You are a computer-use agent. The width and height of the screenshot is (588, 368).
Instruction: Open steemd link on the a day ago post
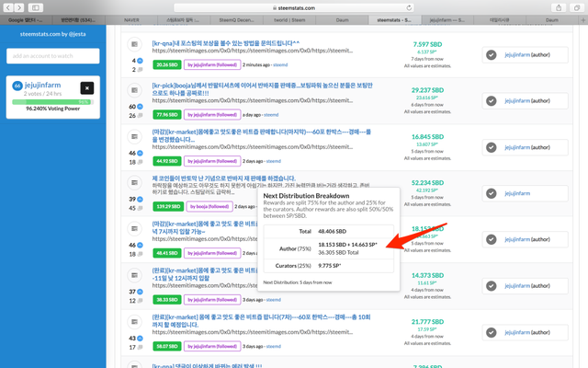(271, 115)
